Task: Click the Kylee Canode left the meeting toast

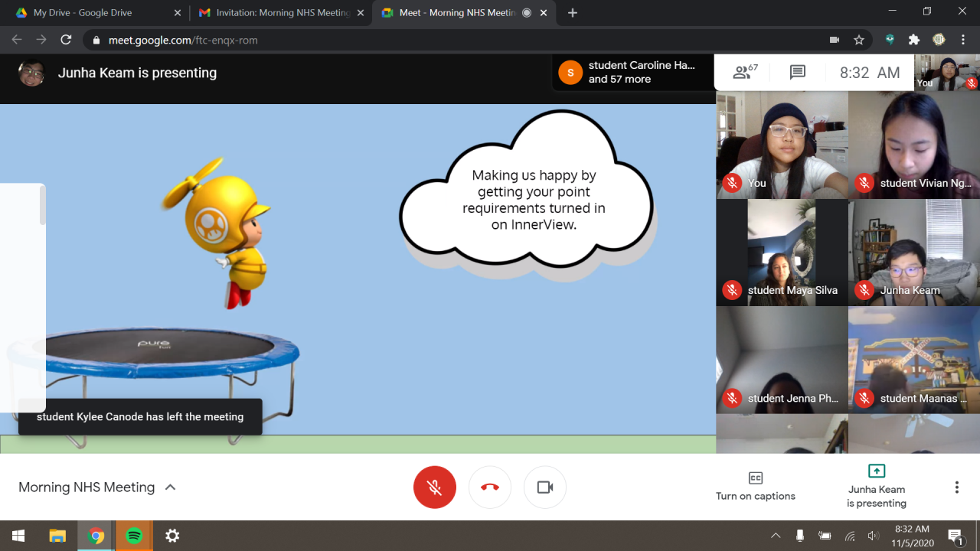Action: coord(140,417)
